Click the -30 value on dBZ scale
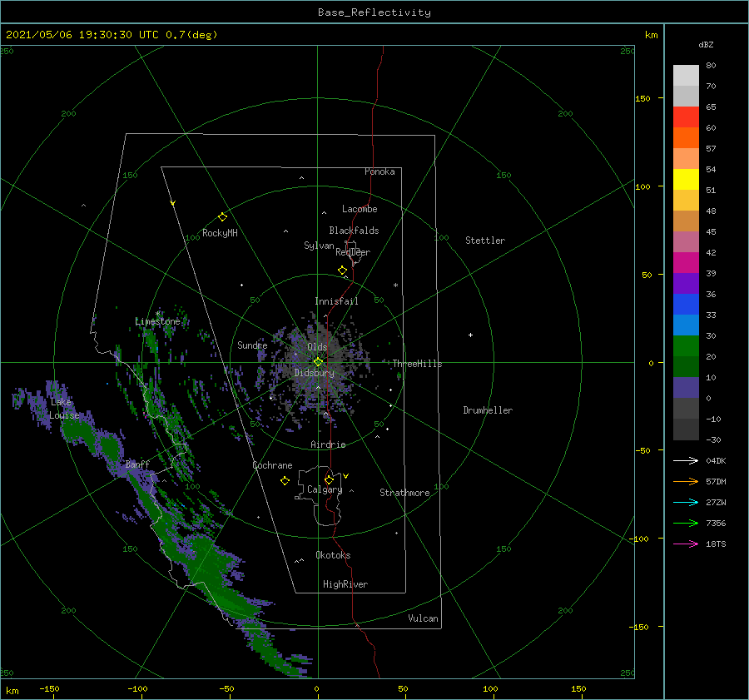 pyautogui.click(x=713, y=439)
